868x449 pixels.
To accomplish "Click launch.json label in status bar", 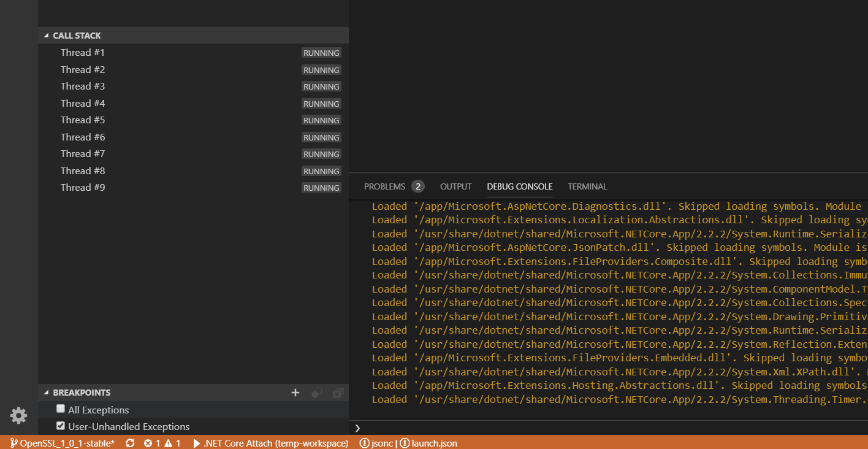I will coord(435,443).
